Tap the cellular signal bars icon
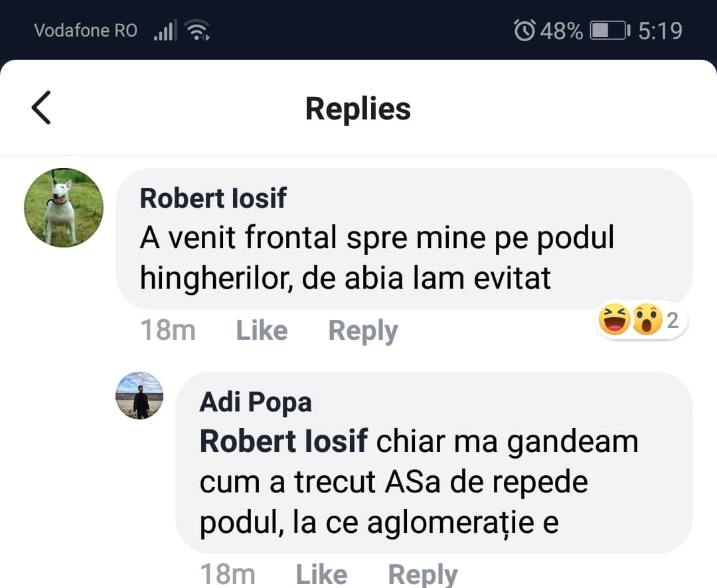The width and height of the screenshot is (717, 588). (166, 31)
